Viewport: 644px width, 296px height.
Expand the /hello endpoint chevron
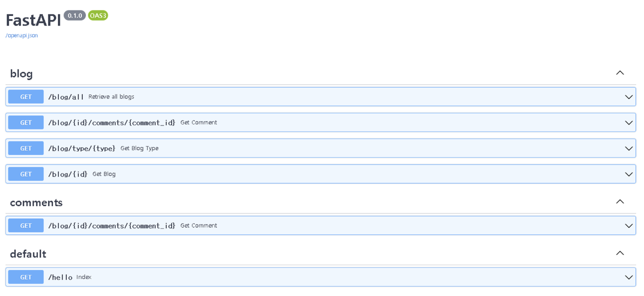[629, 277]
